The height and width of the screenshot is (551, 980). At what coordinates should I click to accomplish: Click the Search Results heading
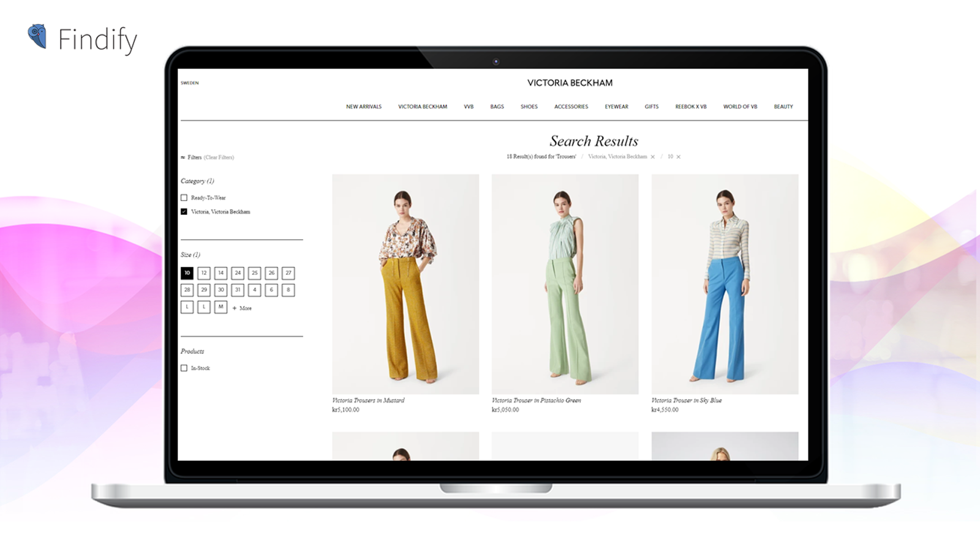click(x=594, y=141)
